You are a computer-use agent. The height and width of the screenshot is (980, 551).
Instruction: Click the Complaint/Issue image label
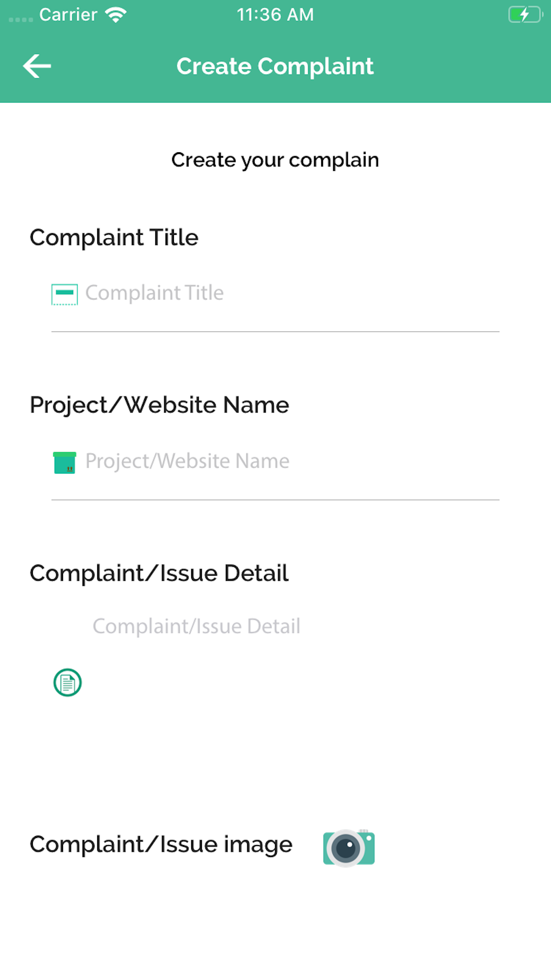point(160,844)
